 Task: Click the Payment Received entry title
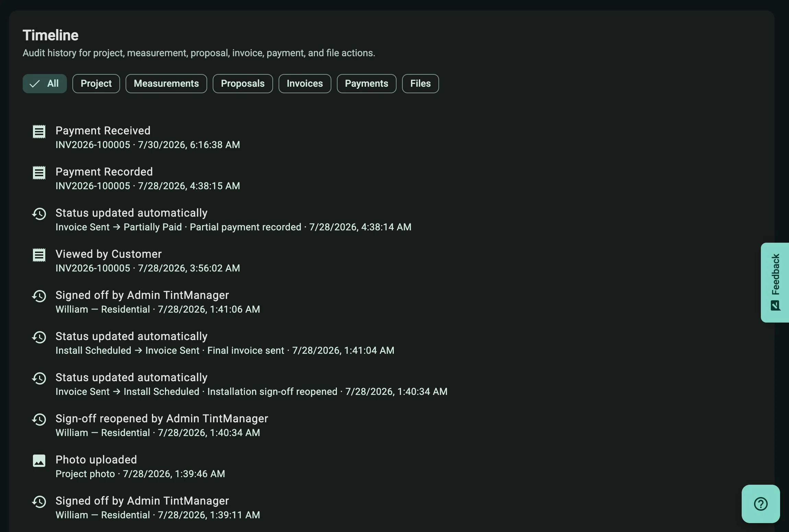[103, 131]
